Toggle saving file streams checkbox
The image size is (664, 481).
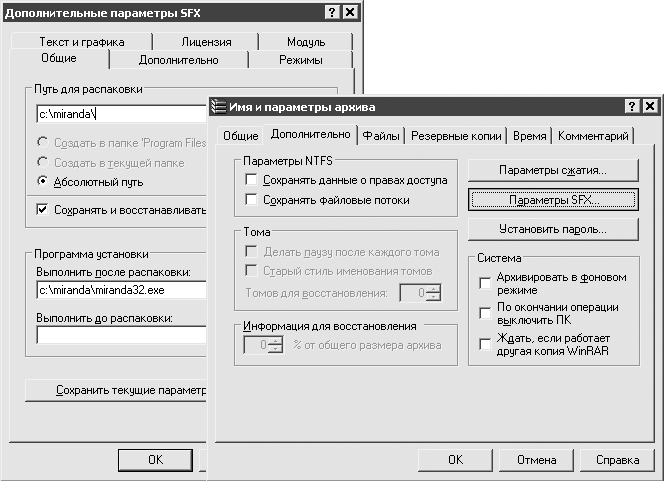click(x=250, y=200)
